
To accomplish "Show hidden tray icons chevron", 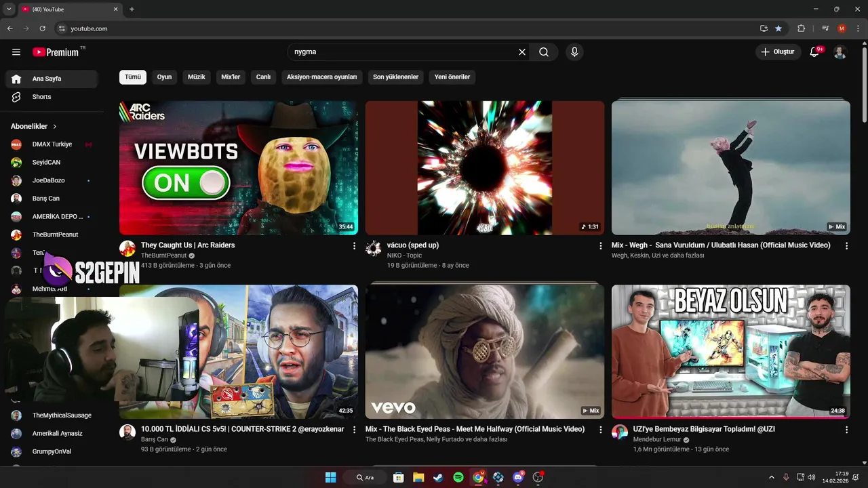I will click(771, 477).
